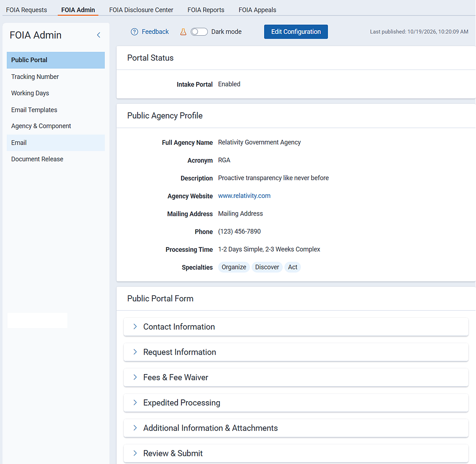The height and width of the screenshot is (464, 476).
Task: Select Public Portal in sidebar
Action: point(56,60)
